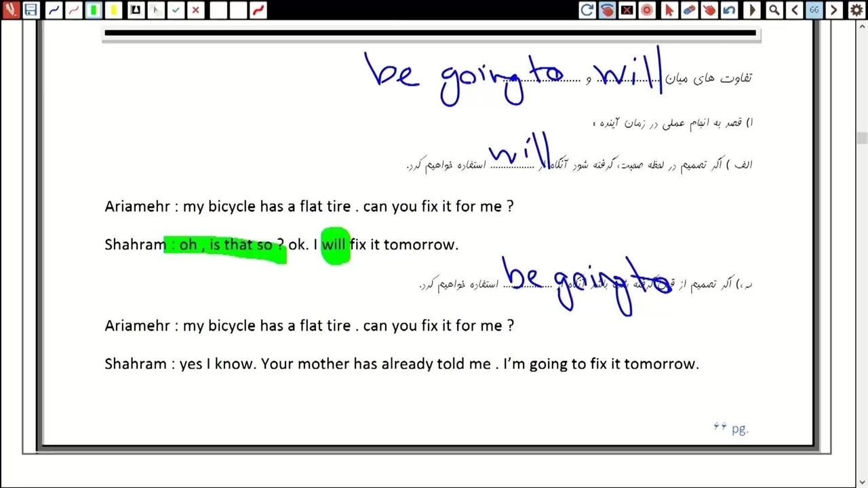Image resolution: width=868 pixels, height=488 pixels.
Task: Select the eraser tool
Action: click(x=689, y=10)
